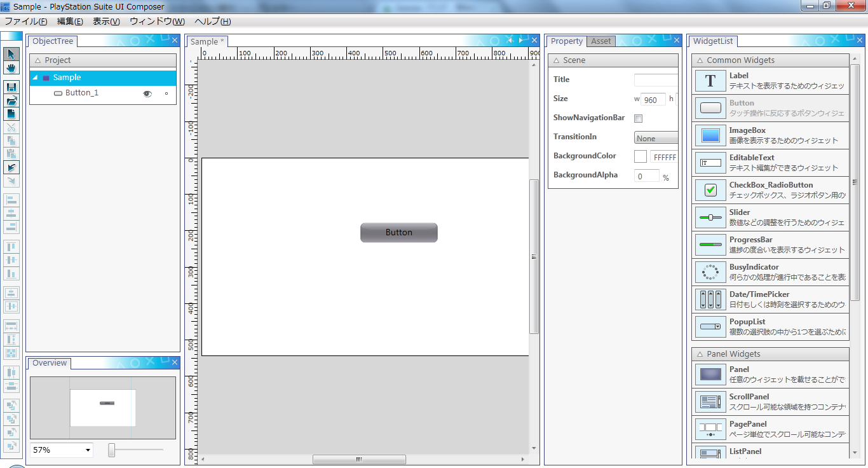Click the undo arrow icon

[11, 167]
